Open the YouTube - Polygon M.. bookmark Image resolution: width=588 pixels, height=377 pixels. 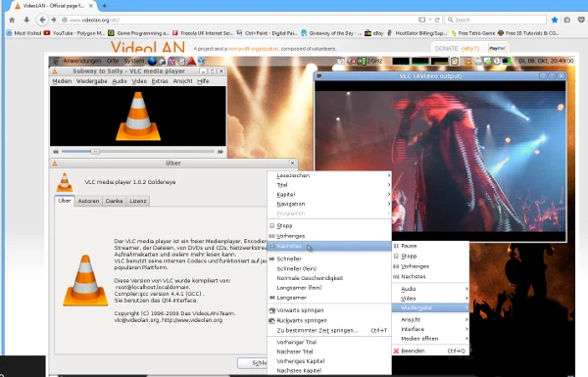coord(74,33)
